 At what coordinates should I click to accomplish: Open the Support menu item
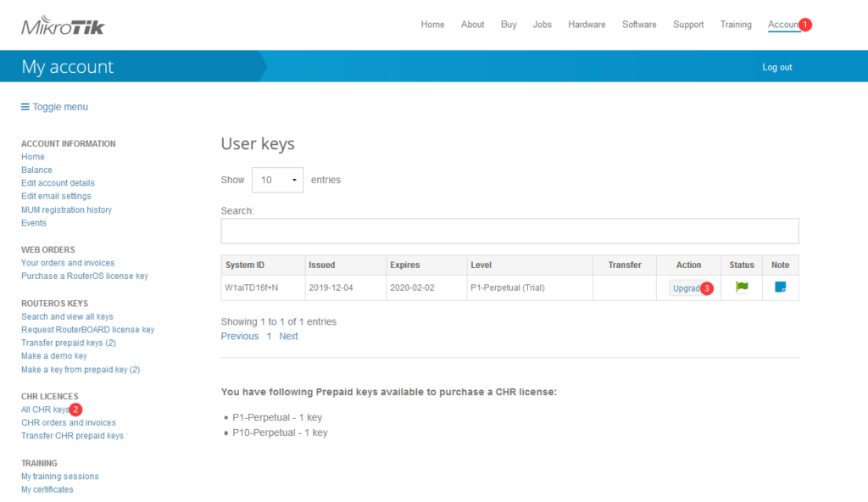(688, 25)
